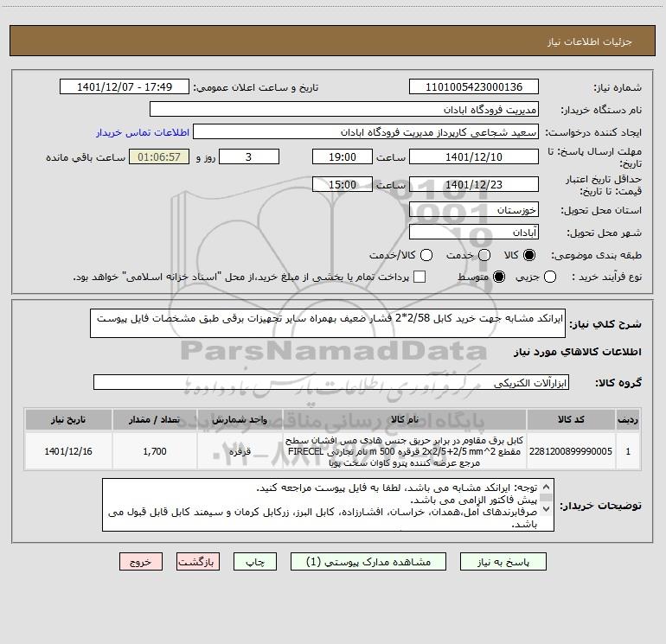
Task: Click the 'خروج' exit button
Action: [x=141, y=562]
